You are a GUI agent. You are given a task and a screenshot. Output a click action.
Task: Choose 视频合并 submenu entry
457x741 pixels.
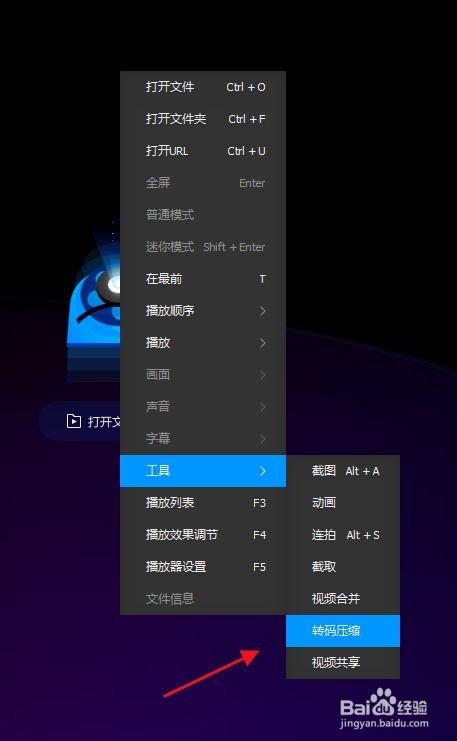point(343,599)
